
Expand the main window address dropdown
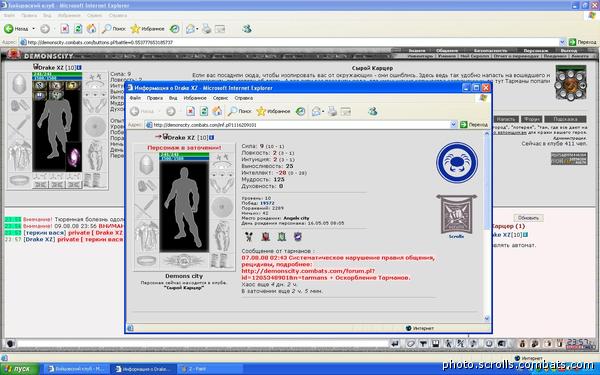pos(562,42)
